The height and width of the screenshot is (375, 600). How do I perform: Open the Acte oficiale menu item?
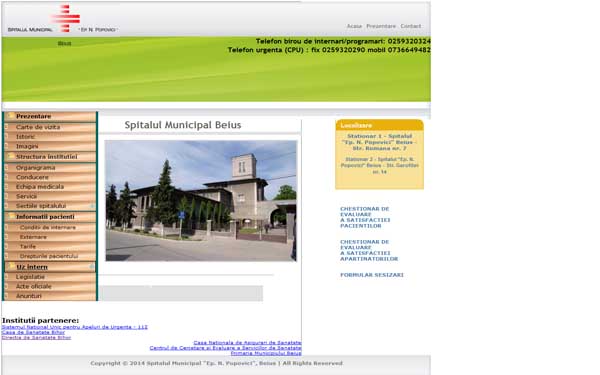coord(50,286)
